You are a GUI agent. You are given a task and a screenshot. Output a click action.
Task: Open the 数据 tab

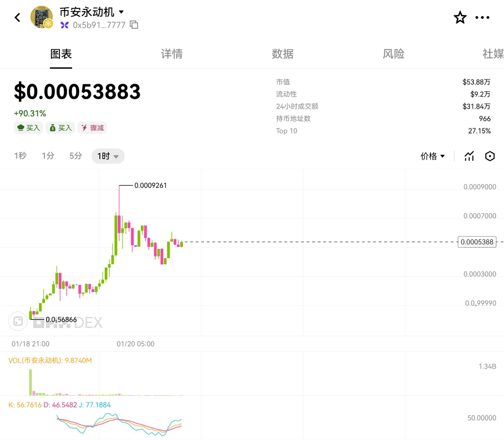coord(283,54)
